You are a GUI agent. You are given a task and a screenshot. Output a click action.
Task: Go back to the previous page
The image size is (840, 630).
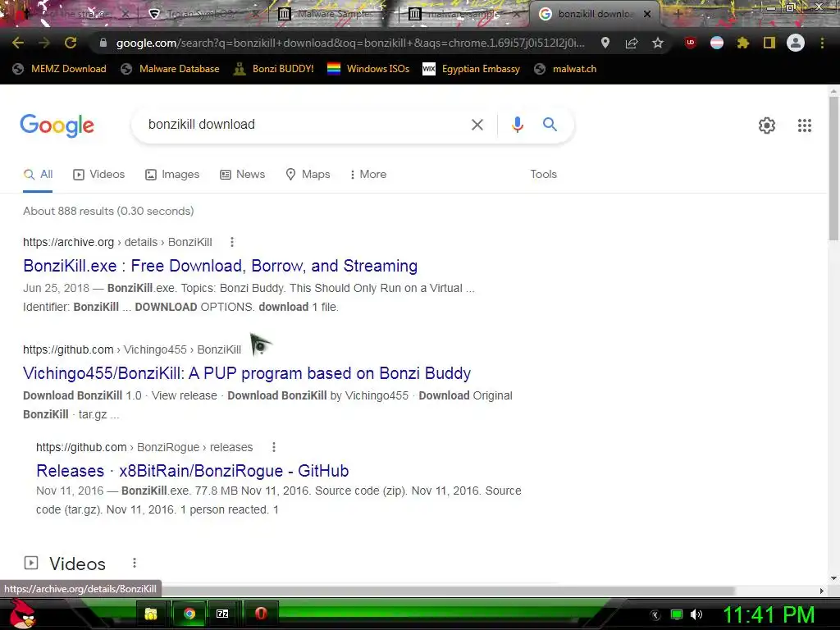[x=18, y=43]
